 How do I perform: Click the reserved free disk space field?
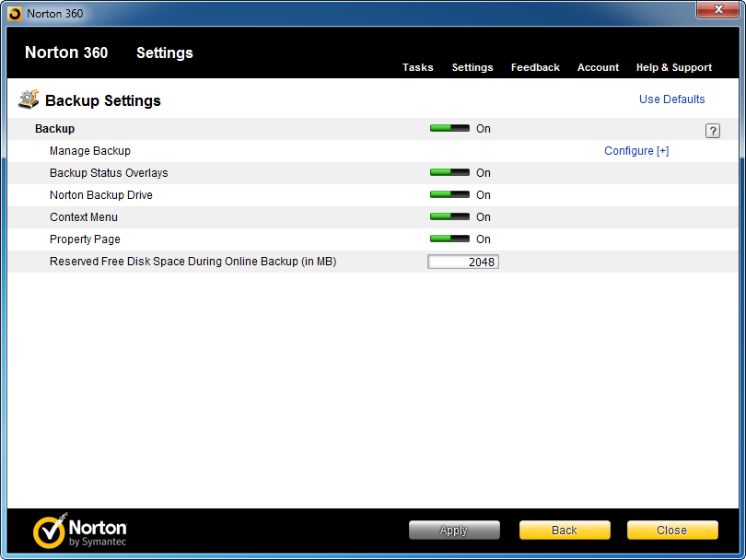pos(463,262)
